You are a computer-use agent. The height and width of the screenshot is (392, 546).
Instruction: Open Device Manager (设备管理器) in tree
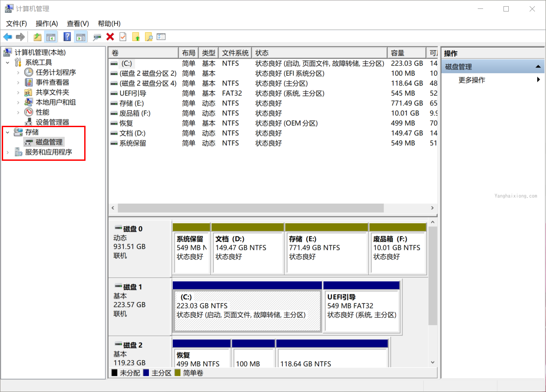click(x=52, y=122)
